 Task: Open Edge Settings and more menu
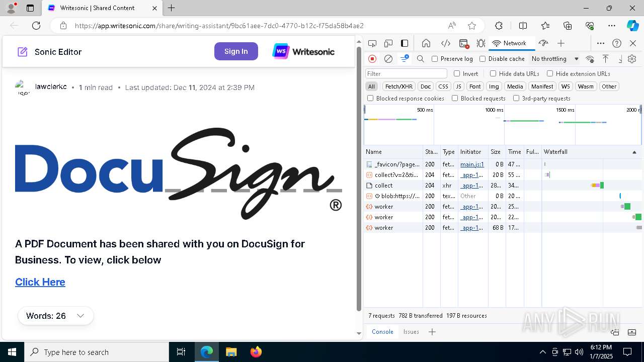click(612, 26)
